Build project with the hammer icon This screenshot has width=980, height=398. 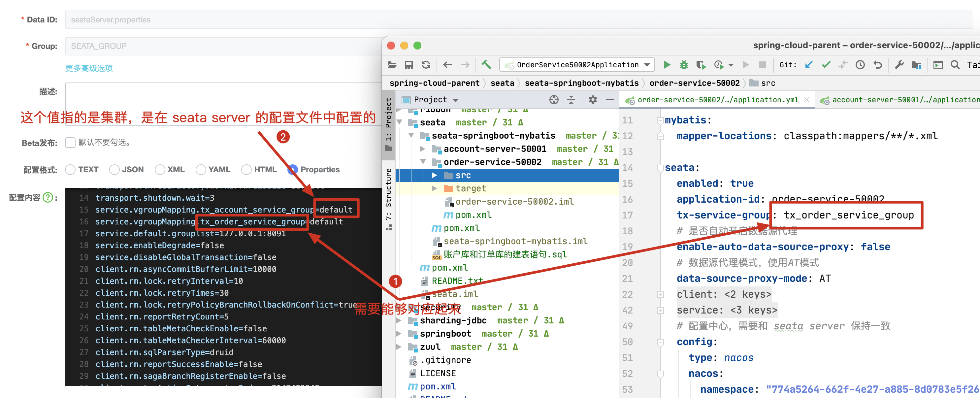(487, 64)
